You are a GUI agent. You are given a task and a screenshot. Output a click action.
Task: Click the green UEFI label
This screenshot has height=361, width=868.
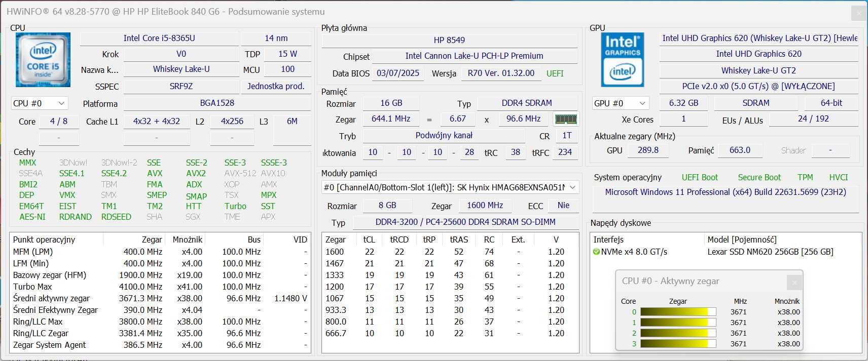click(x=555, y=73)
